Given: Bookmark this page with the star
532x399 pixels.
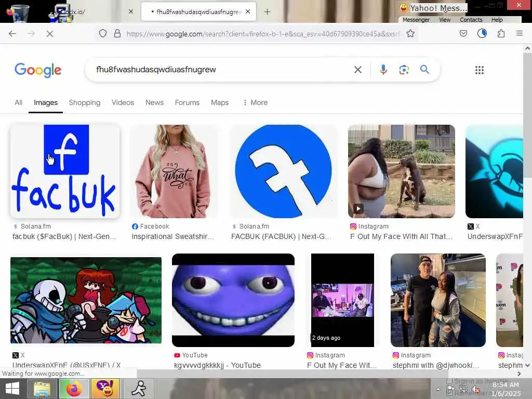Looking at the screenshot, I should point(410,33).
